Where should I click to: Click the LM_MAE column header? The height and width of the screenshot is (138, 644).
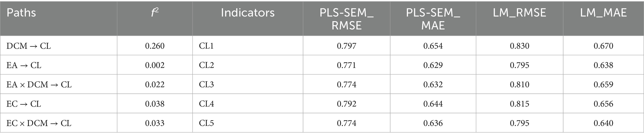pos(603,13)
